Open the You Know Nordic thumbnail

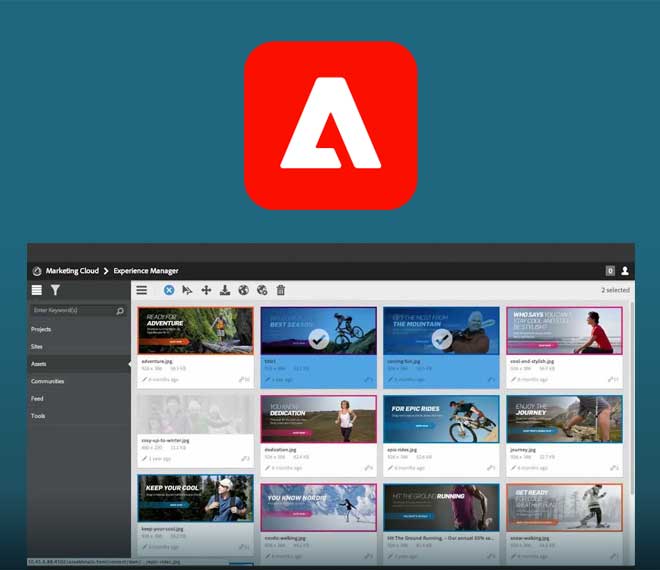(319, 507)
